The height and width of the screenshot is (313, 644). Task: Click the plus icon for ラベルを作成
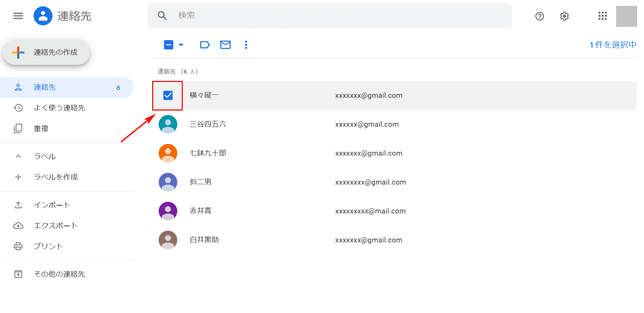point(18,177)
